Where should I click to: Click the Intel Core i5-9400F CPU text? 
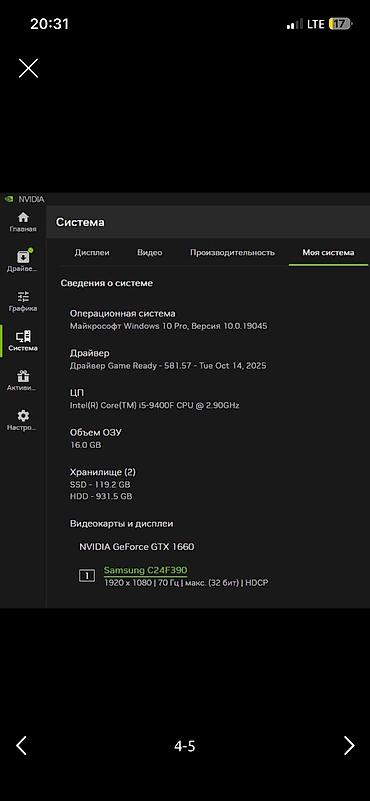(x=155, y=405)
